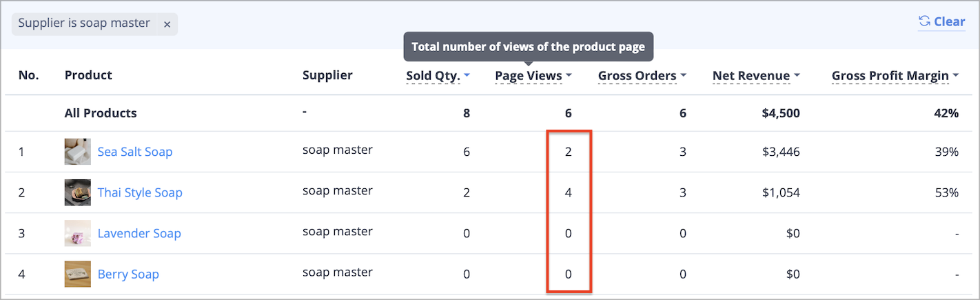
Task: Click the Gross Profit Margin header label
Action: [890, 76]
